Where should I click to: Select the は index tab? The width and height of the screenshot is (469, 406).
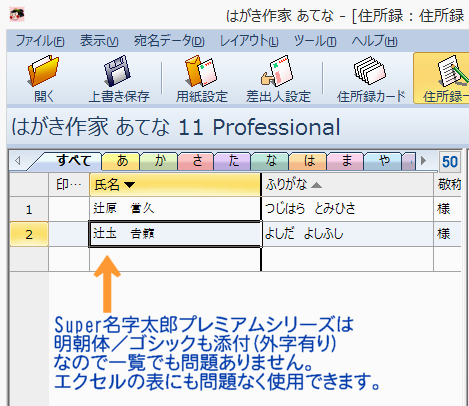coord(309,161)
